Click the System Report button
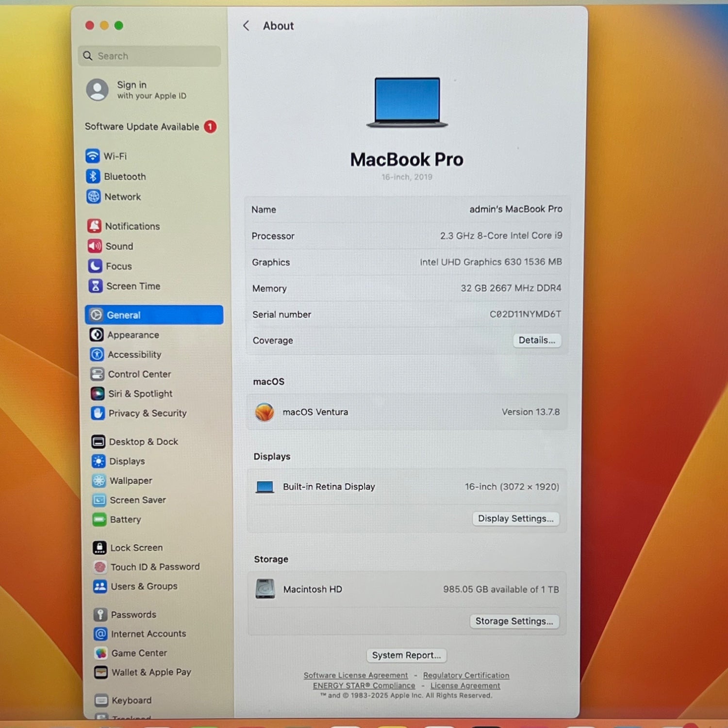Viewport: 728px width, 728px height. pos(407,655)
